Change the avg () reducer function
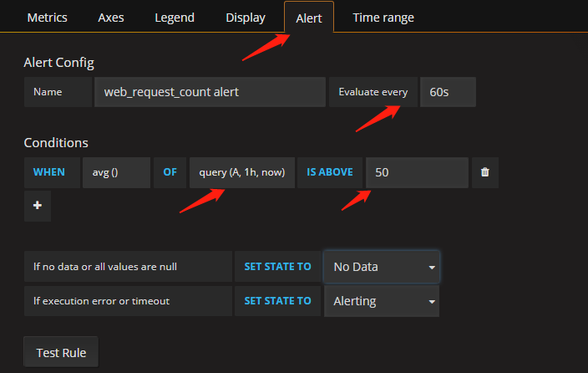This screenshot has width=588, height=373. [x=116, y=172]
